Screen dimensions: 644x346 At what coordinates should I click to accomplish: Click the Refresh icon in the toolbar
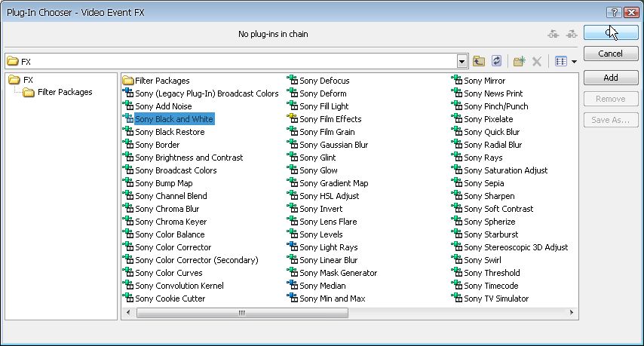coord(497,61)
